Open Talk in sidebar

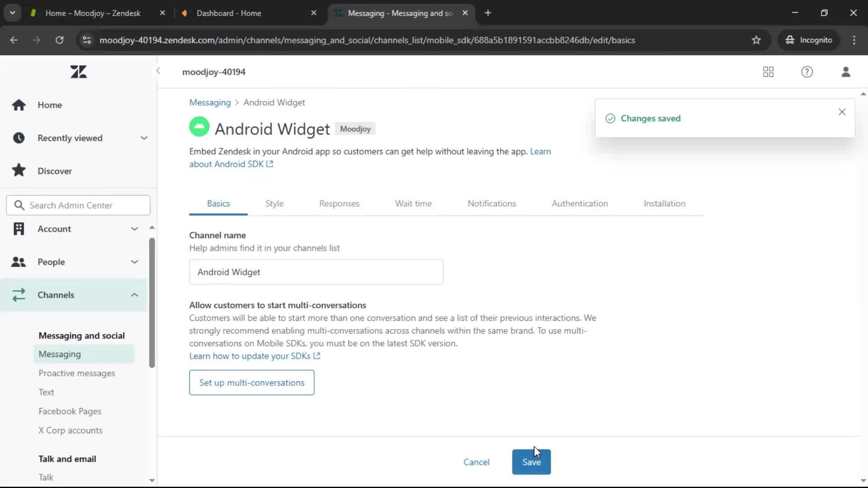46,477
